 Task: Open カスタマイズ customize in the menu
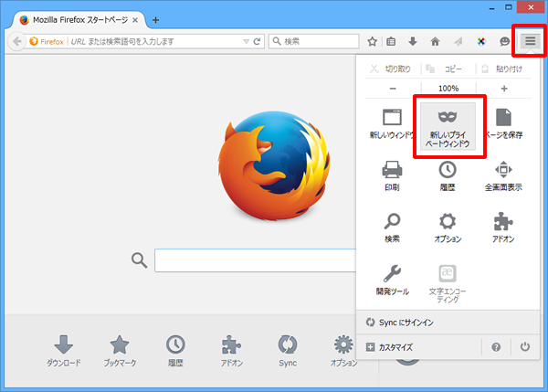pyautogui.click(x=419, y=347)
